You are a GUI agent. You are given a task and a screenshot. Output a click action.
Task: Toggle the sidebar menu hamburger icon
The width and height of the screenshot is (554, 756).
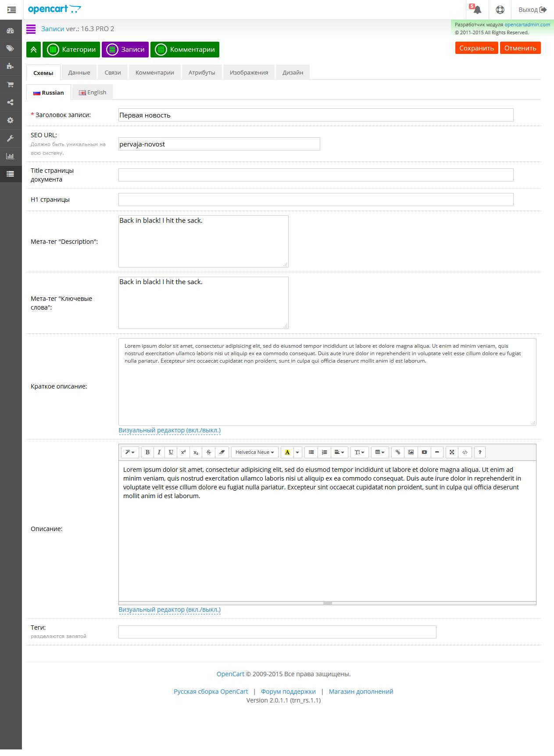11,10
